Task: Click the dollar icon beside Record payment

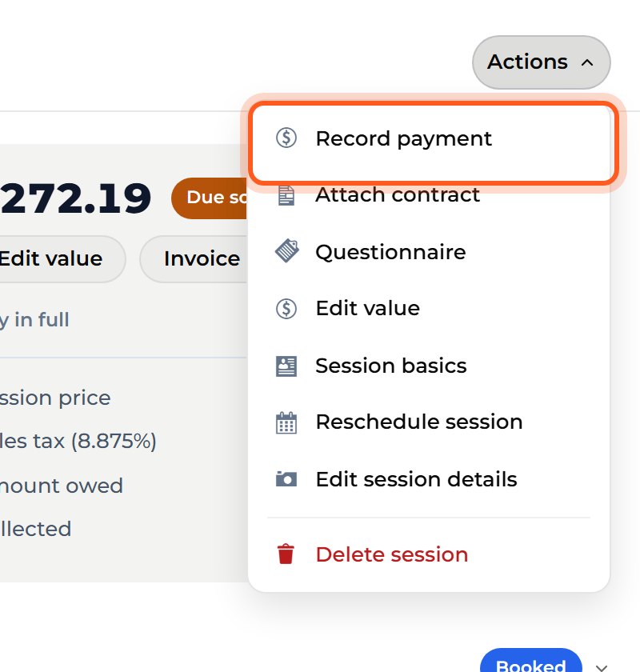Action: tap(286, 138)
